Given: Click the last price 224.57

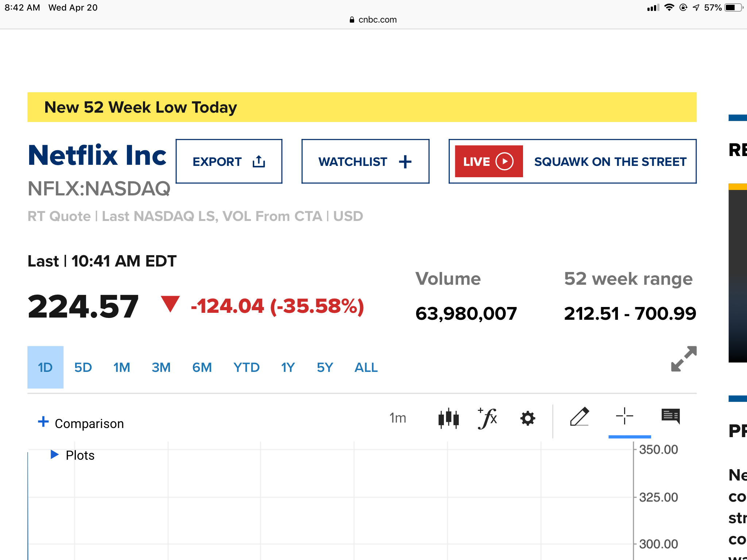Looking at the screenshot, I should [83, 306].
